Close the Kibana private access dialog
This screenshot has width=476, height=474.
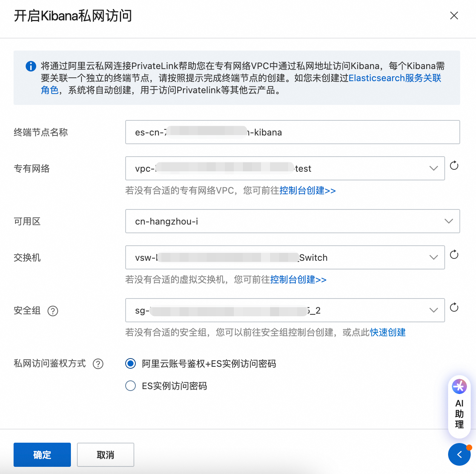pos(454,15)
